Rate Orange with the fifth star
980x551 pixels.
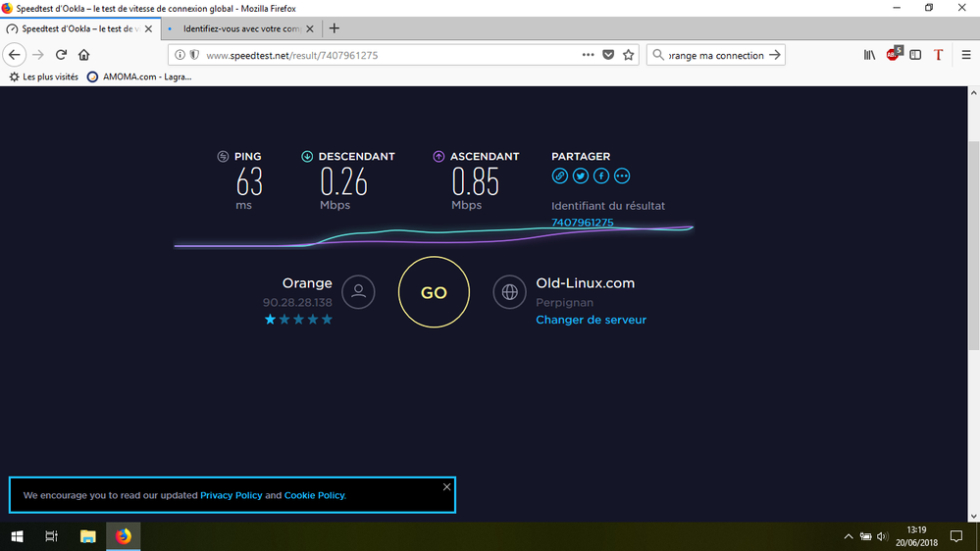coord(327,320)
